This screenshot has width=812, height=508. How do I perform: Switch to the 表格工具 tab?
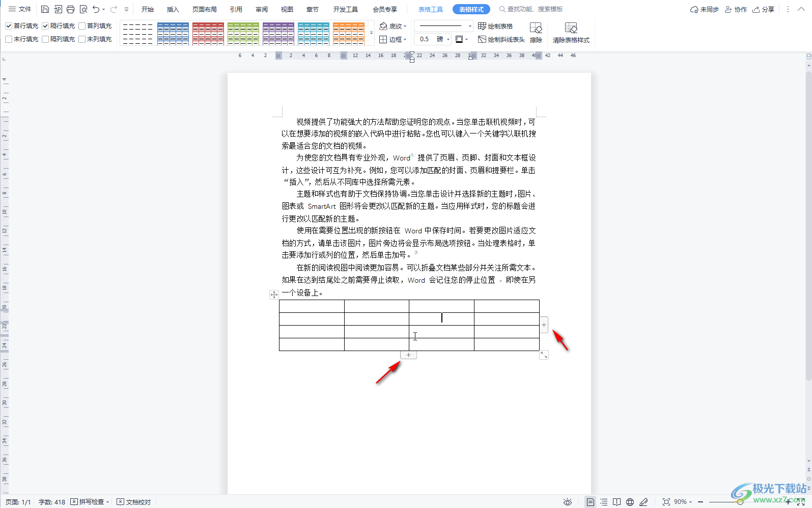click(x=431, y=9)
